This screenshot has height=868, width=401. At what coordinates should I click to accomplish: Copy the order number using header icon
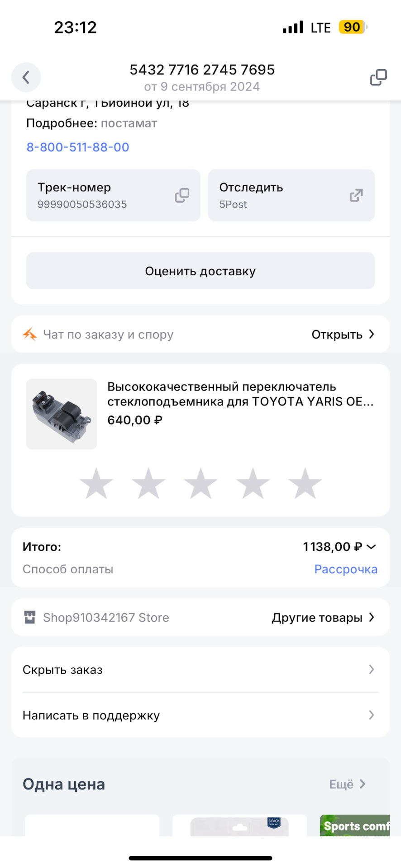point(378,77)
